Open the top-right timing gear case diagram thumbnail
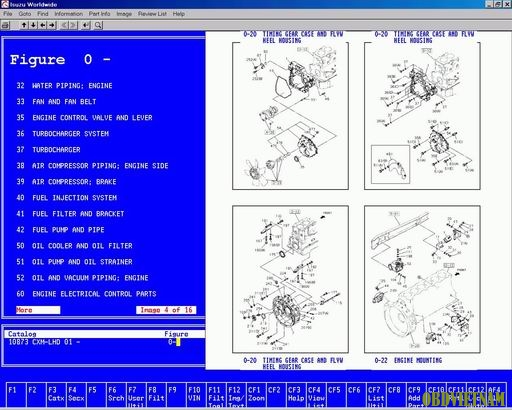This screenshot has width=512, height=410. pyautogui.click(x=422, y=116)
